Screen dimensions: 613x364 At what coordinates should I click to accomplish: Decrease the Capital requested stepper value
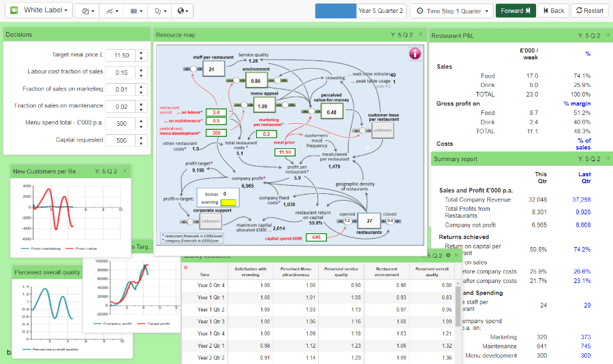[140, 144]
